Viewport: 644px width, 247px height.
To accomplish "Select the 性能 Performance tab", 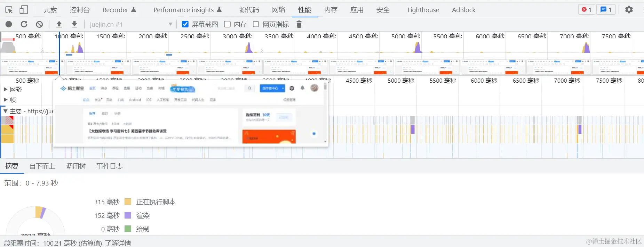I will pos(305,10).
